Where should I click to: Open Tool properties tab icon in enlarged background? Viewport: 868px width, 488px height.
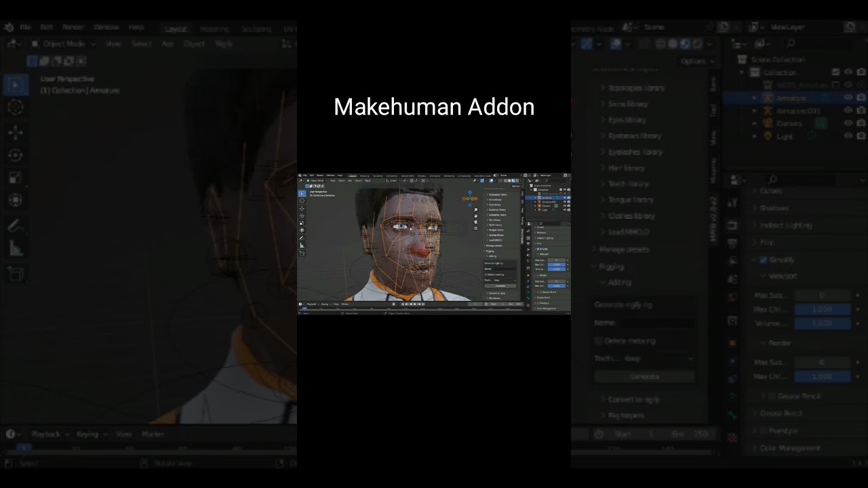[x=732, y=203]
